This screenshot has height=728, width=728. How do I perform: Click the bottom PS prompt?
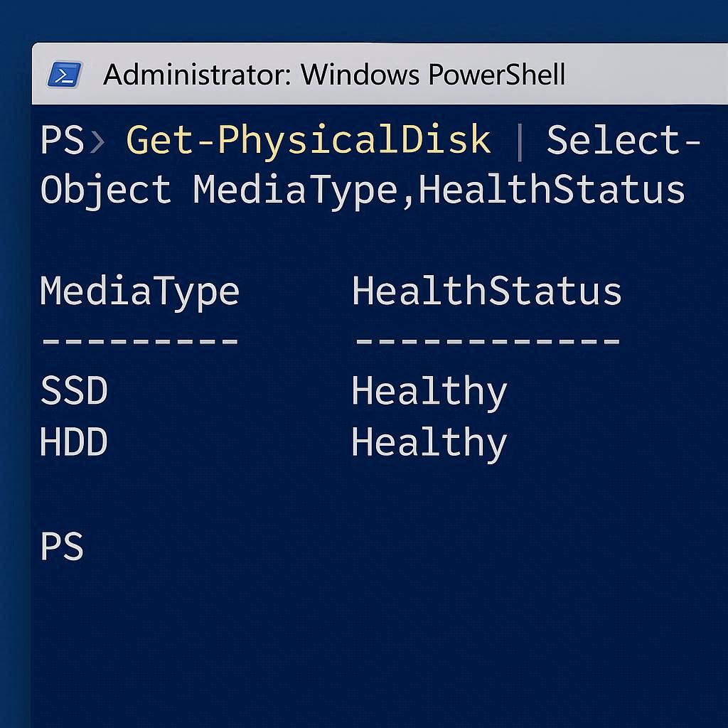(x=62, y=547)
